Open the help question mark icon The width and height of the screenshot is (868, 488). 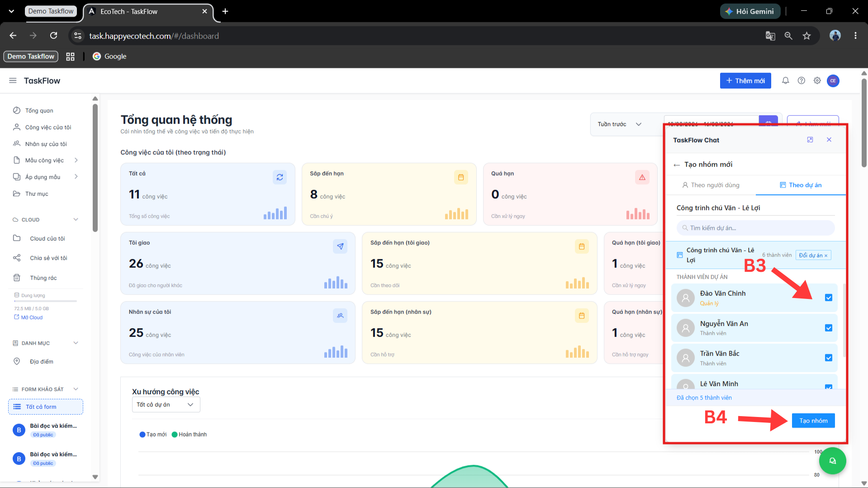pyautogui.click(x=801, y=81)
